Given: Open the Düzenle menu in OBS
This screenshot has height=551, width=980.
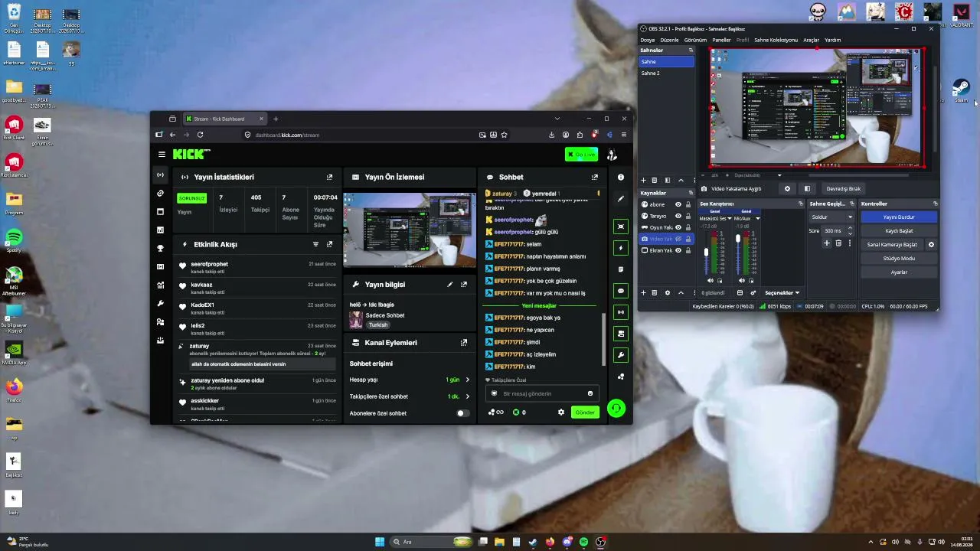Looking at the screenshot, I should (x=669, y=40).
